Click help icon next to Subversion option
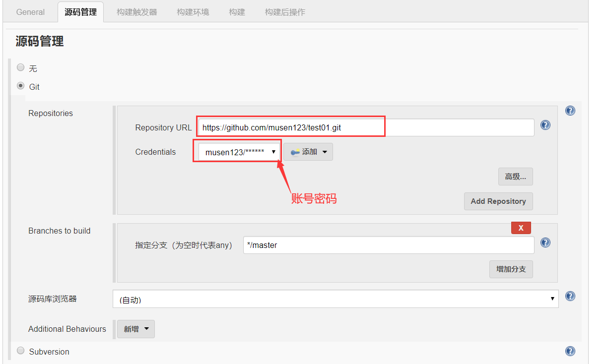The height and width of the screenshot is (364, 608). click(570, 351)
